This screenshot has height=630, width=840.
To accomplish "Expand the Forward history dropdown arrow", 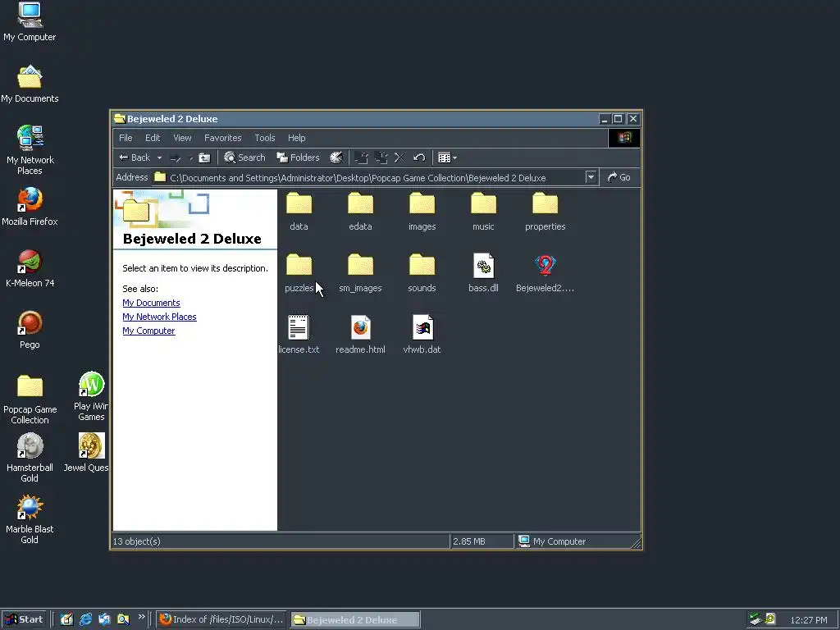I will pyautogui.click(x=190, y=157).
